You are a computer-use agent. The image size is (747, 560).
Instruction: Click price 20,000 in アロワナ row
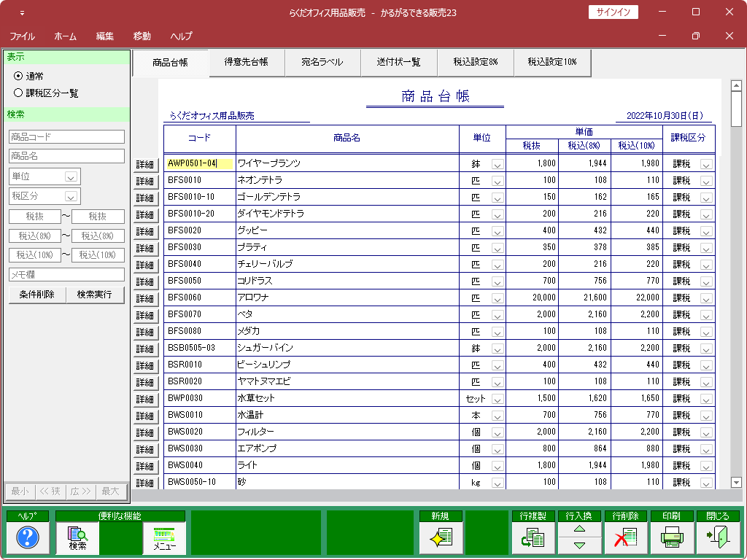point(544,297)
